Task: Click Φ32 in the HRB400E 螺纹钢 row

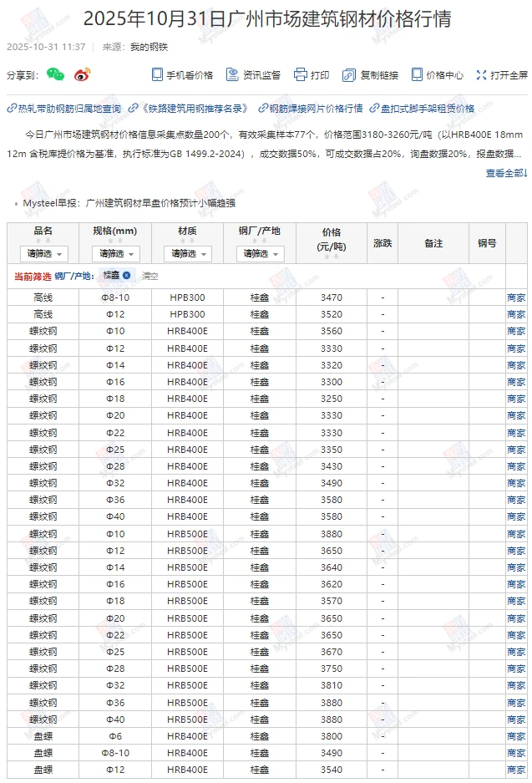Action: click(115, 483)
